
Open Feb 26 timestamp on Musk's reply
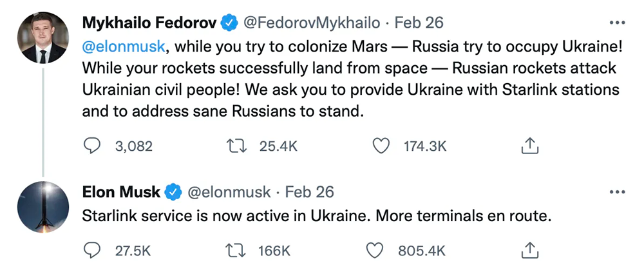click(x=309, y=192)
